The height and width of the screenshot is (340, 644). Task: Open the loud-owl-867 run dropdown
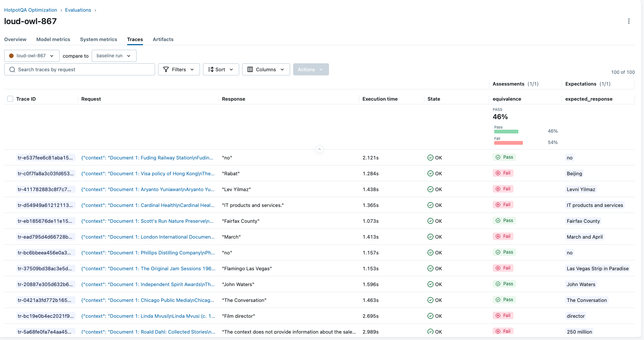(x=32, y=56)
